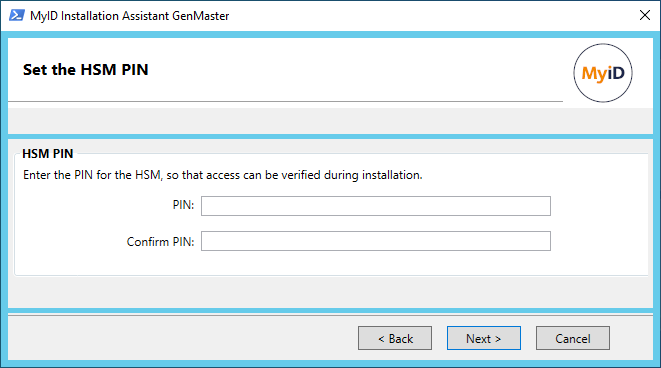
Task: Click the HSM PIN instruction sentence
Action: click(223, 175)
